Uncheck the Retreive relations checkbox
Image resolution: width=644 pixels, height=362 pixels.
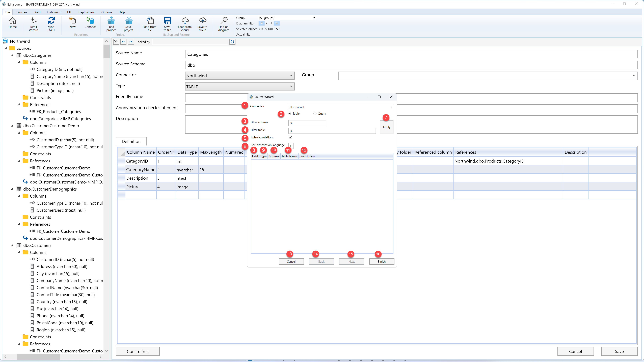pyautogui.click(x=290, y=137)
